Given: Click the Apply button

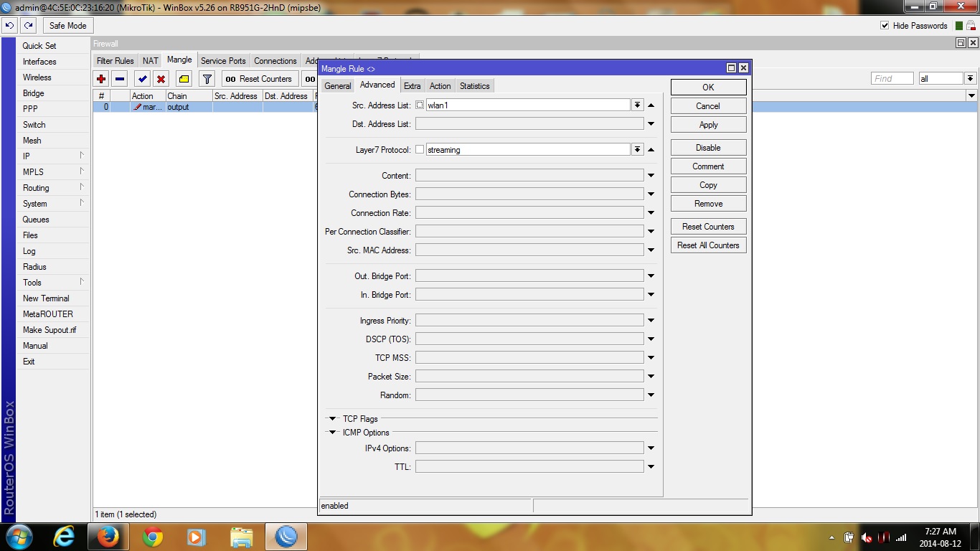Looking at the screenshot, I should coord(708,125).
